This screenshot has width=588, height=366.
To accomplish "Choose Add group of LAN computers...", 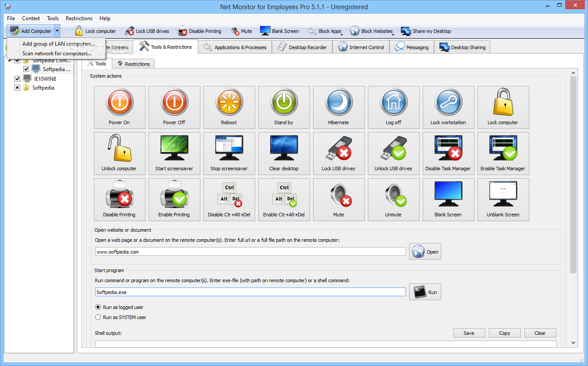I will [x=59, y=44].
